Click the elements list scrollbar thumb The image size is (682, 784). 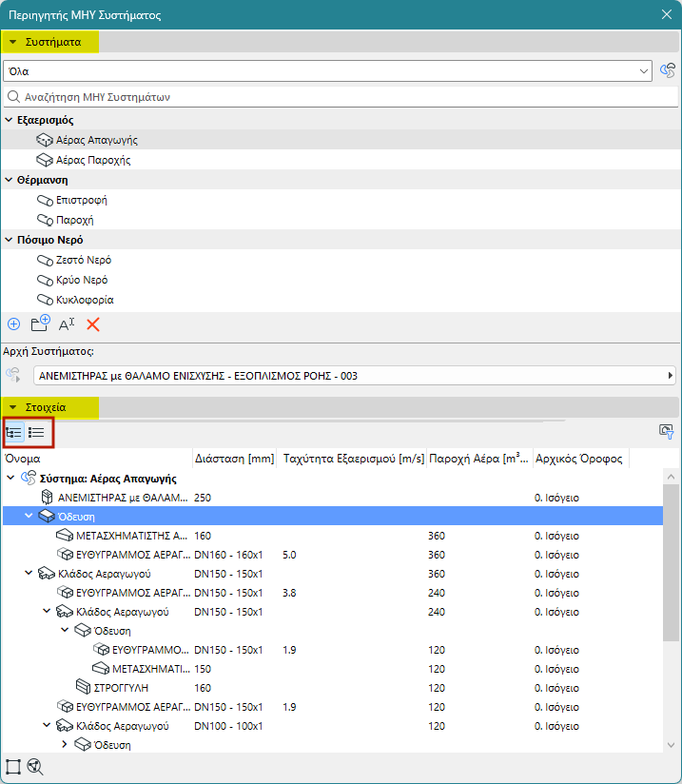tap(671, 562)
